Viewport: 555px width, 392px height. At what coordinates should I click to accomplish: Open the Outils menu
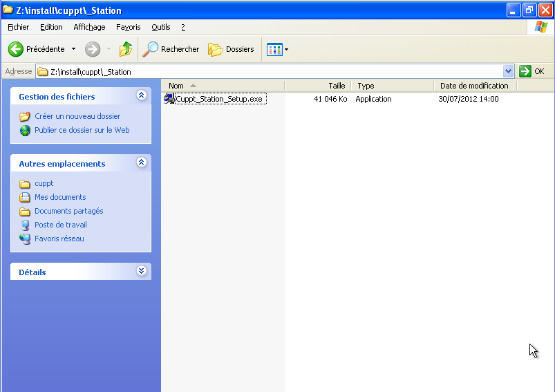point(160,27)
